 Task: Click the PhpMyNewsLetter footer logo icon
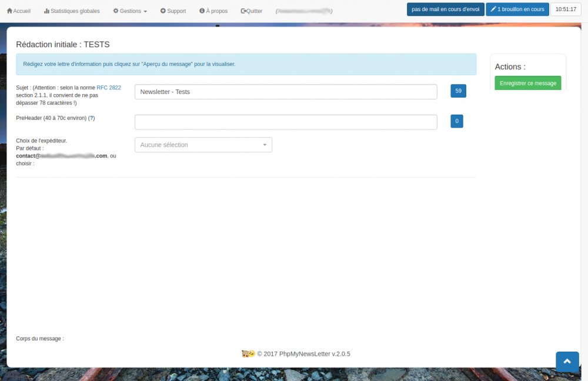[x=248, y=354]
